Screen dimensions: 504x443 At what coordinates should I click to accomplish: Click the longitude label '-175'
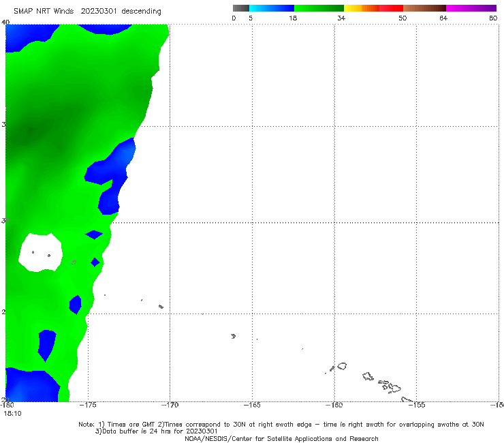(88, 405)
